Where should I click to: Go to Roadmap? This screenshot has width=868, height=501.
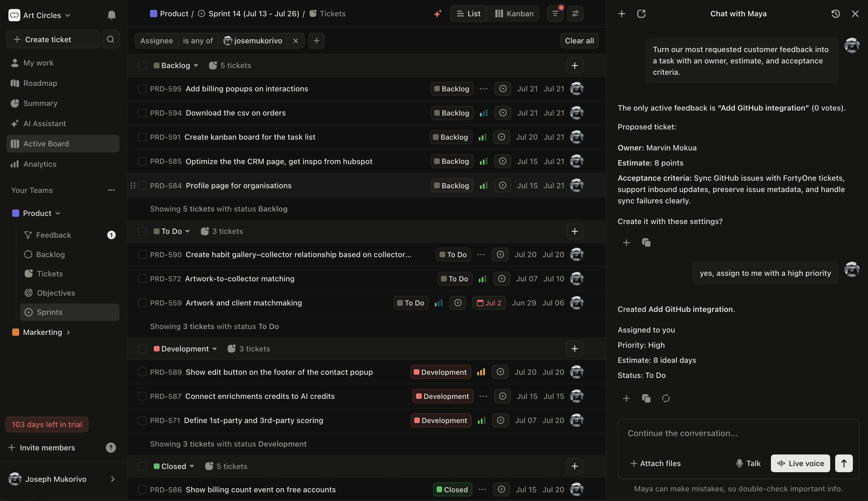tap(63, 83)
